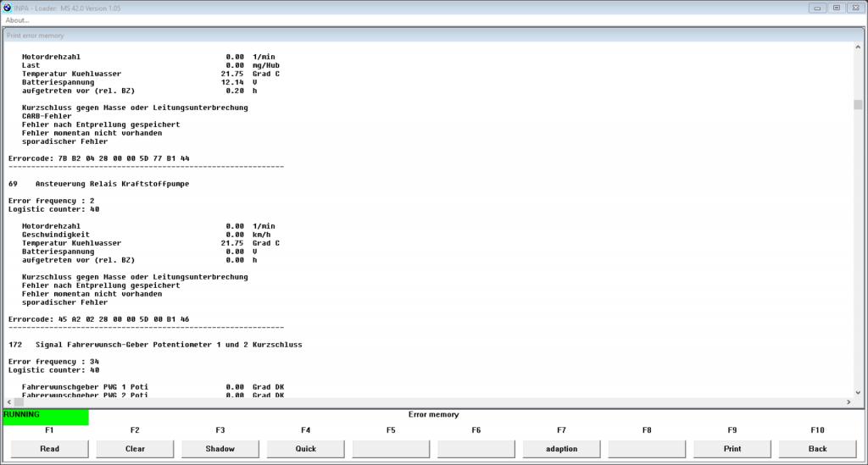Click the horizontal scrollbar right arrow
Viewport: 868px width, 465px height.
coord(849,402)
